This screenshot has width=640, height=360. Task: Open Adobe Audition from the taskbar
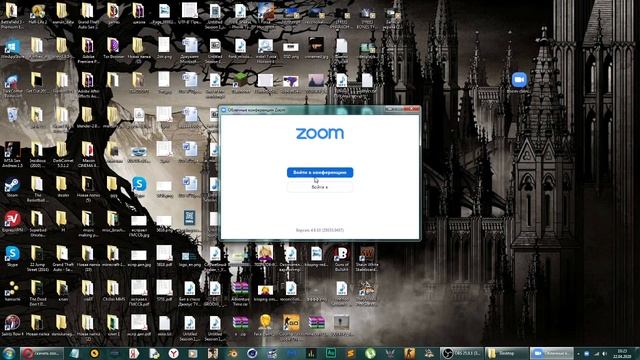331,353
